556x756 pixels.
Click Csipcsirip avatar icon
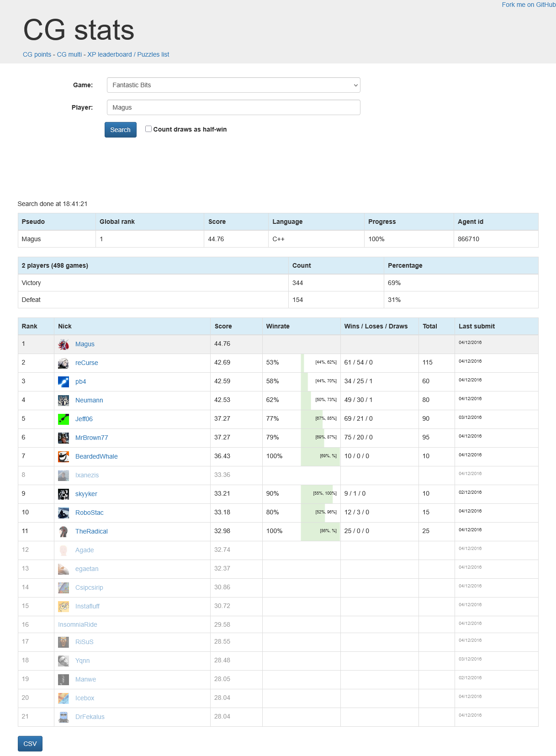click(64, 588)
